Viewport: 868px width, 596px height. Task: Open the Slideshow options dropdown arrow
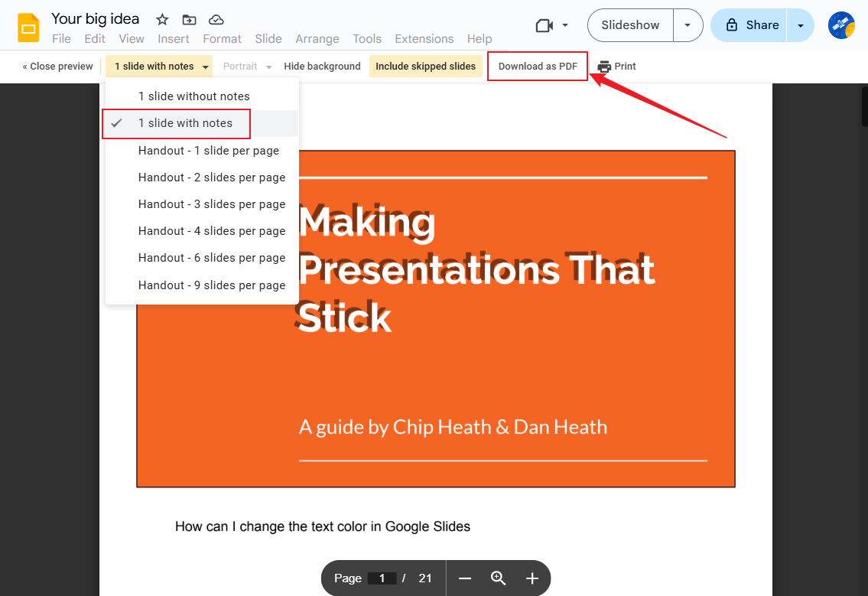(687, 24)
